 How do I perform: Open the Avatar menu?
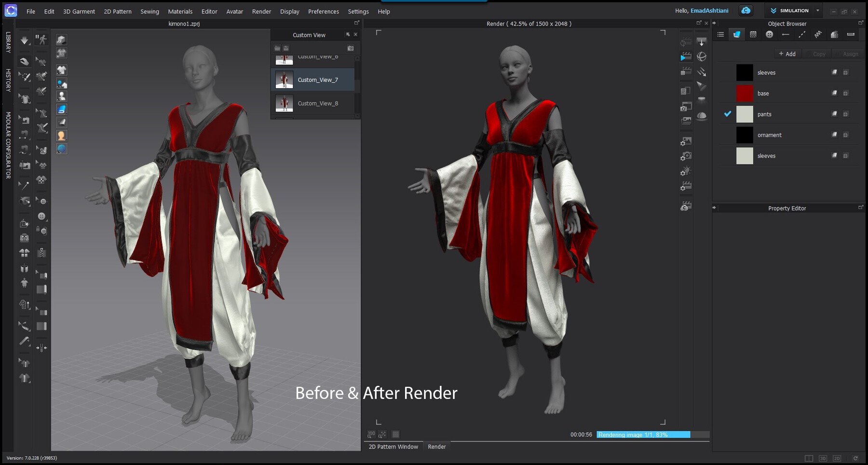[x=234, y=11]
